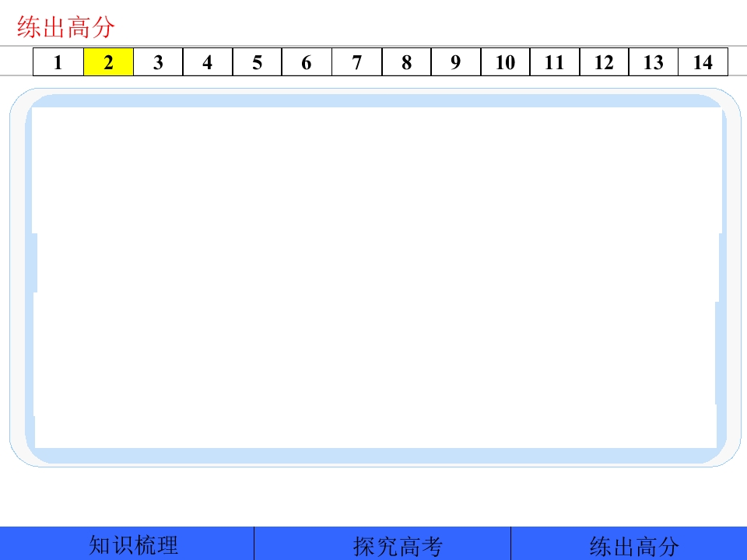Open question number 4

pos(208,62)
